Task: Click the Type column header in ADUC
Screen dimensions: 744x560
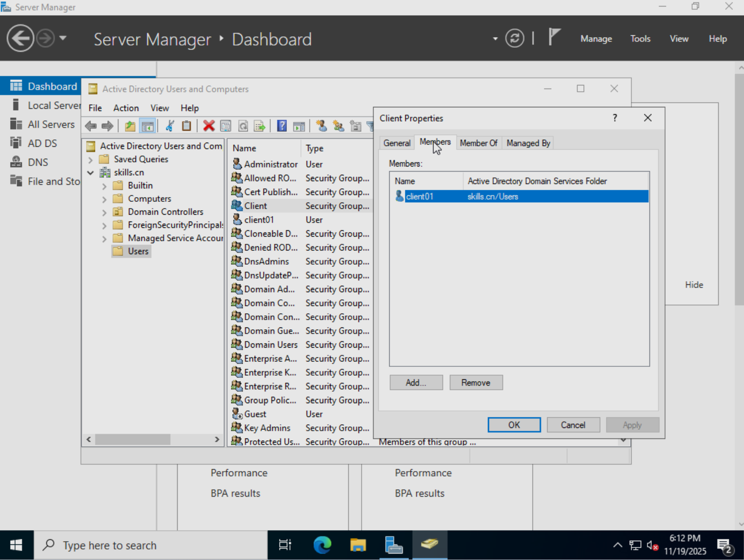Action: point(337,148)
